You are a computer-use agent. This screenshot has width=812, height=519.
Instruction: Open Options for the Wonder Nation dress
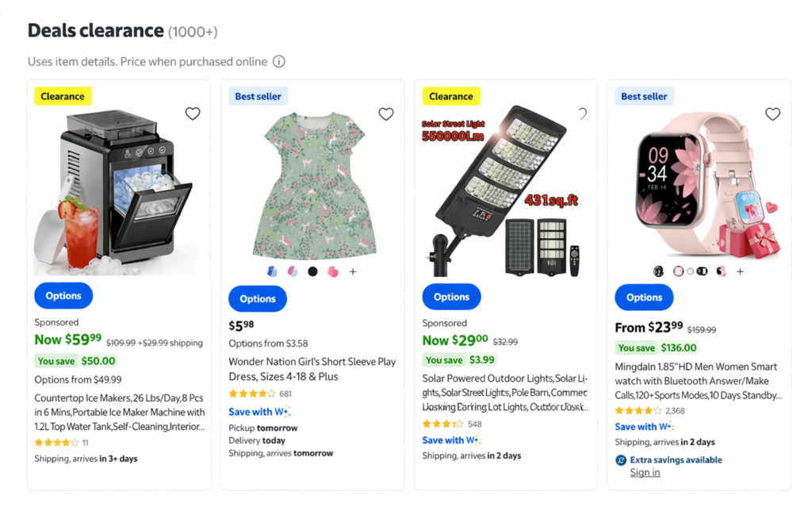coord(258,299)
